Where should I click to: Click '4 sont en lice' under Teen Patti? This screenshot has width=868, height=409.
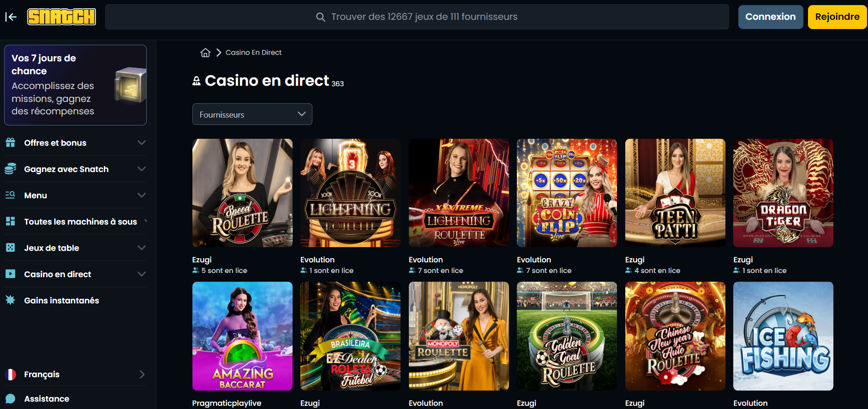click(657, 271)
